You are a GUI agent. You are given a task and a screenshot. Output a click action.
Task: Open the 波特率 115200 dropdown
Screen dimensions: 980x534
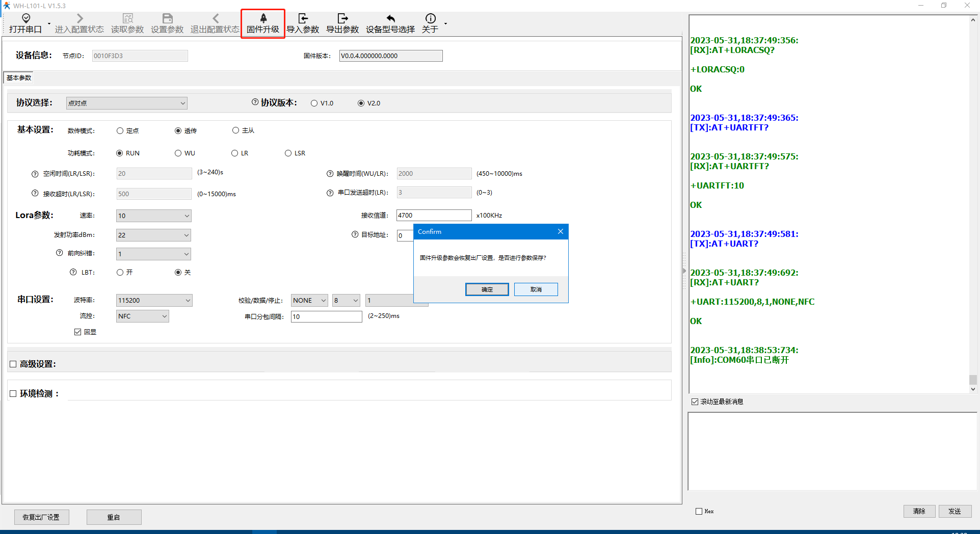(x=153, y=301)
